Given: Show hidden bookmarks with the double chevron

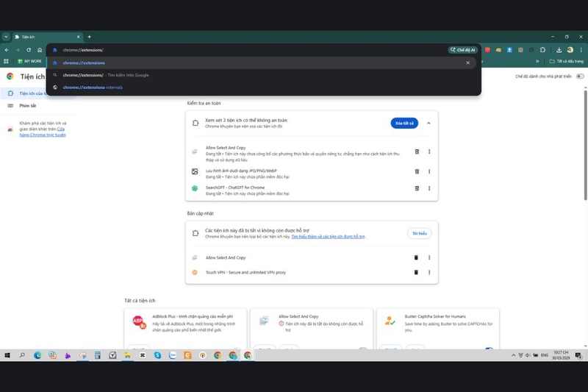Looking at the screenshot, I should 537,61.
